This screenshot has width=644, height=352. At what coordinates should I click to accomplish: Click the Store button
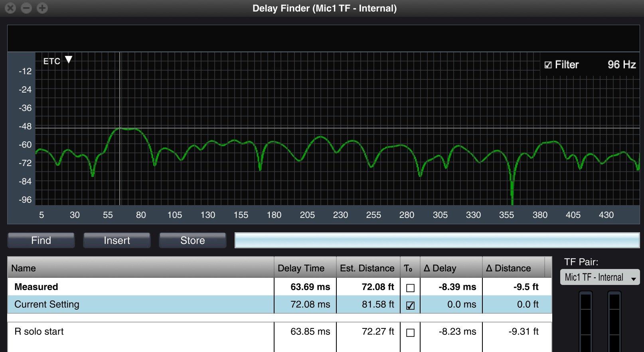click(x=193, y=240)
